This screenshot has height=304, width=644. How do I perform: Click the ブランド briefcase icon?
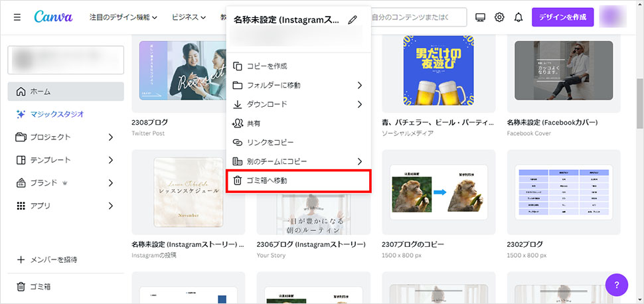click(21, 183)
